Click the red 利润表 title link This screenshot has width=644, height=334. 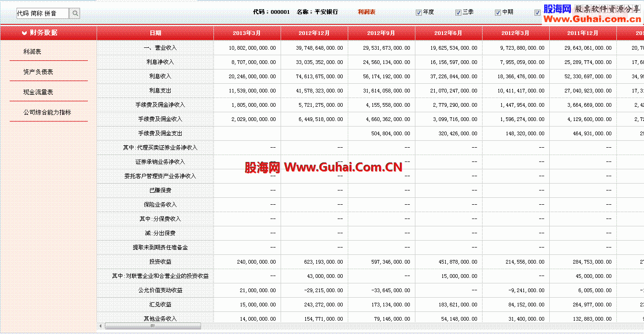point(367,12)
